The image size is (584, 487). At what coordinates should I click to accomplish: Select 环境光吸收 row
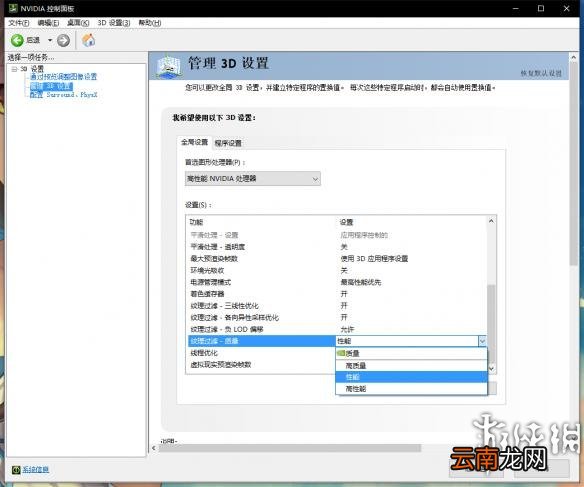pos(337,270)
